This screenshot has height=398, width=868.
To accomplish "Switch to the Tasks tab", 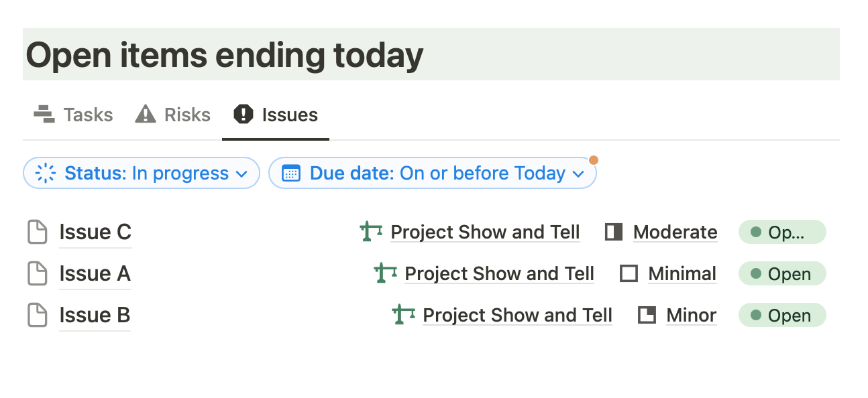I will (x=87, y=114).
